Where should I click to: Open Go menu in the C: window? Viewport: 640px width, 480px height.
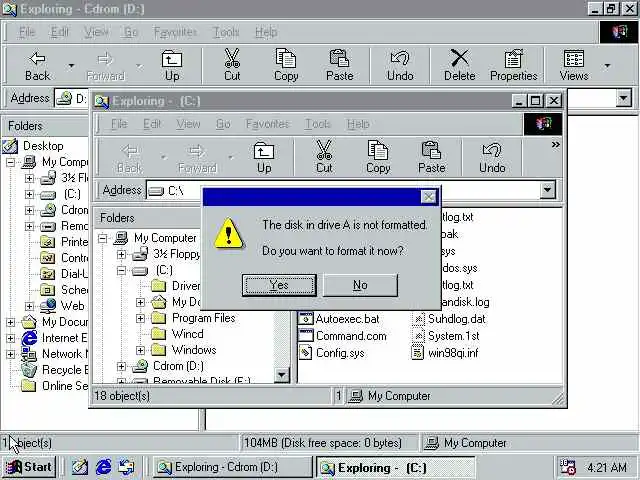223,124
